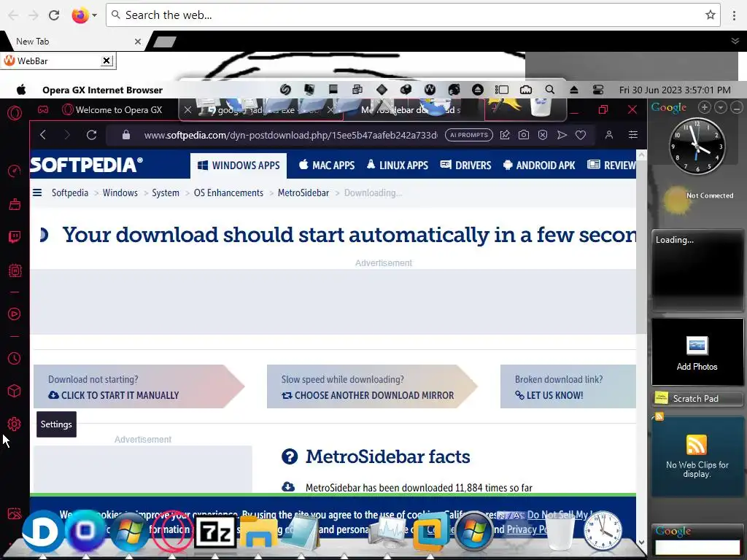747x560 pixels.
Task: Open the 7z app in dock
Action: [x=216, y=533]
